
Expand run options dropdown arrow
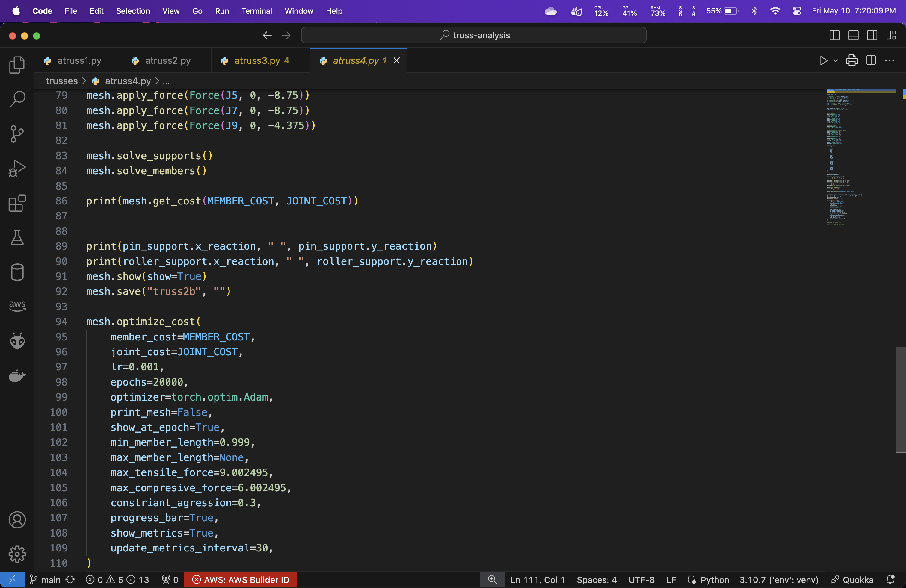pos(836,61)
